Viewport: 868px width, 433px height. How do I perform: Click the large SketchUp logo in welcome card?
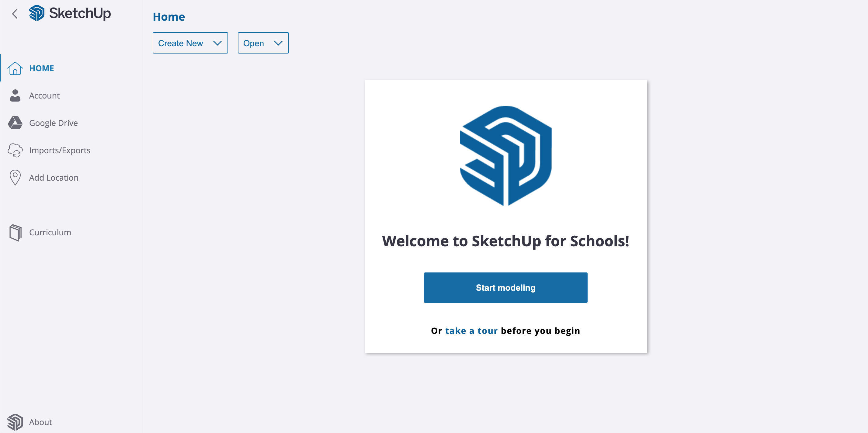(505, 156)
